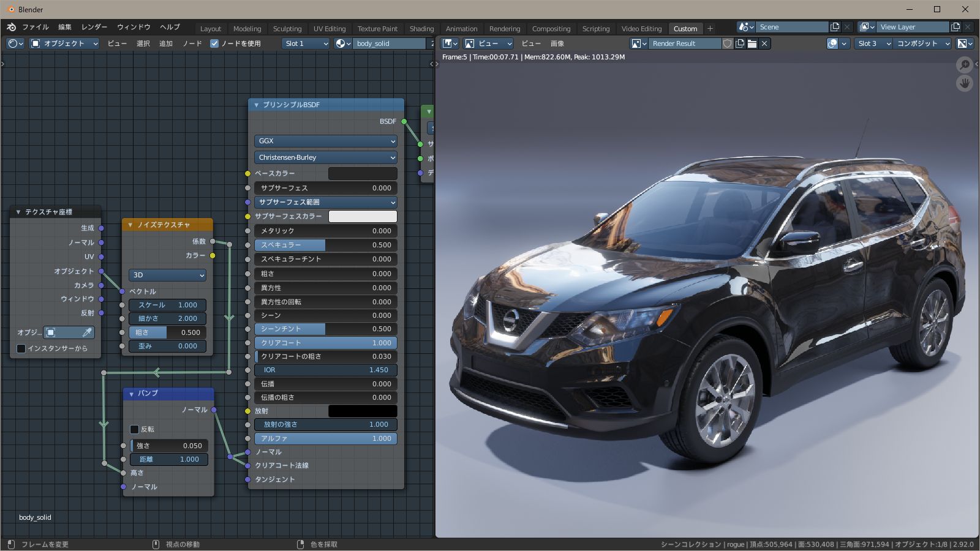Image resolution: width=980 pixels, height=551 pixels.
Task: Click the クリアコートの粗さ slider
Action: 326,356
